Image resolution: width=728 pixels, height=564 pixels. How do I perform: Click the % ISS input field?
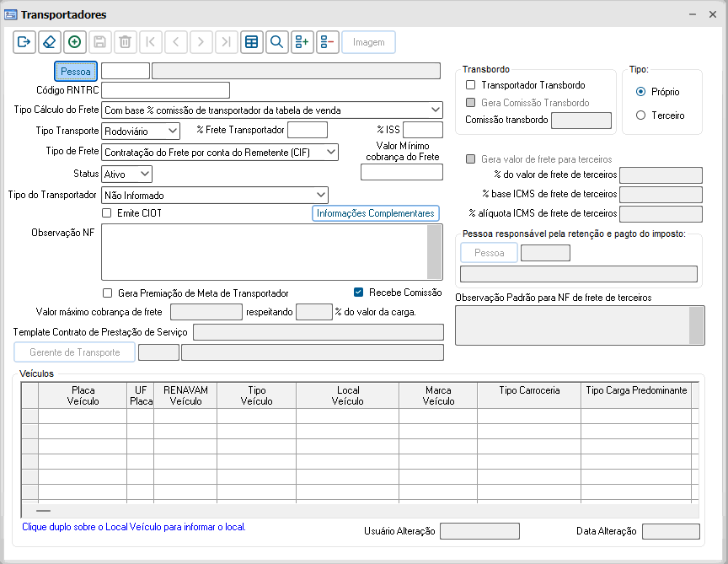[423, 130]
